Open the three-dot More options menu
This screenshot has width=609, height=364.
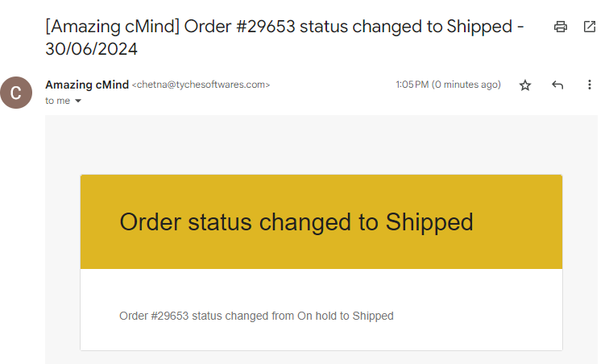(x=589, y=85)
